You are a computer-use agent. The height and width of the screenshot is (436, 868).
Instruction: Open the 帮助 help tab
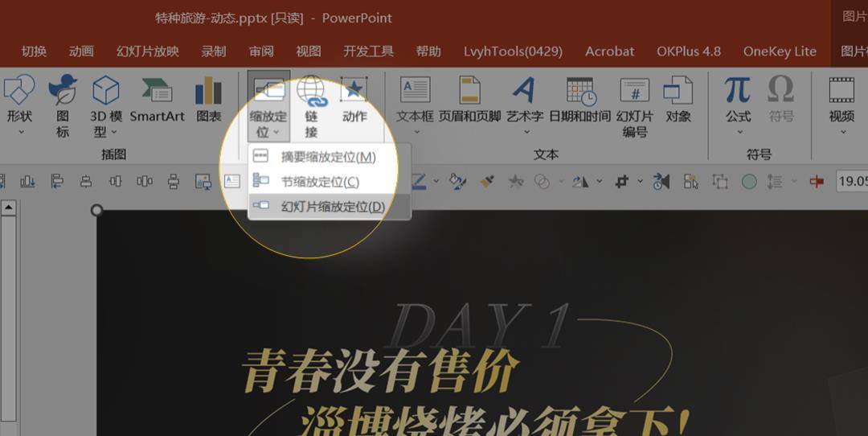tap(428, 51)
